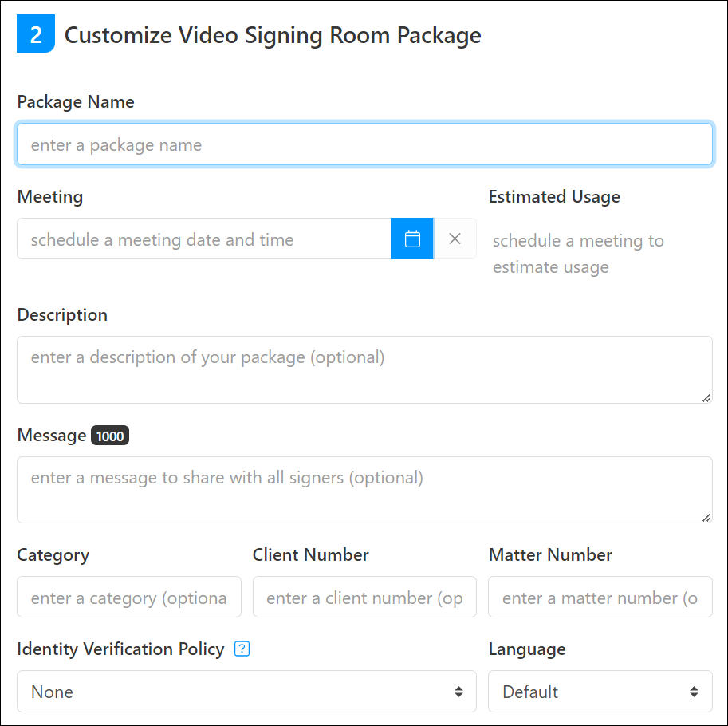Clear the scheduled meeting with X icon
This screenshot has height=726, width=728.
point(455,239)
